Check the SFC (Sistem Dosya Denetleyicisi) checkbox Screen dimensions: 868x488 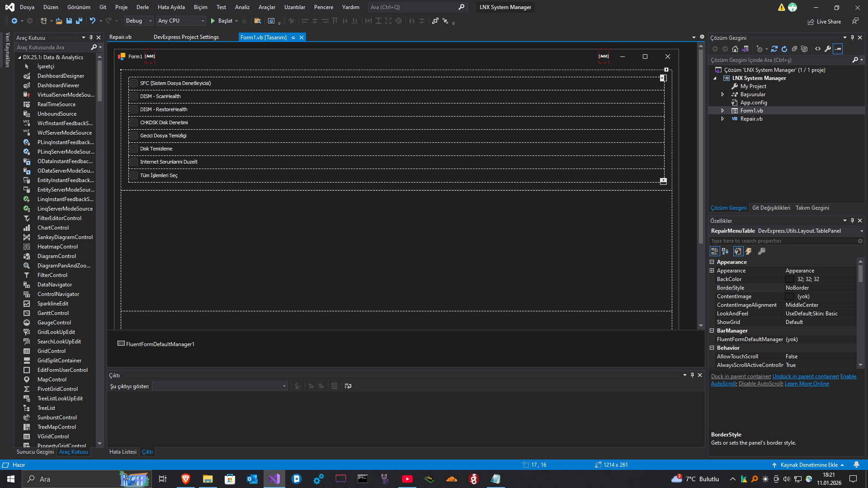(x=134, y=83)
